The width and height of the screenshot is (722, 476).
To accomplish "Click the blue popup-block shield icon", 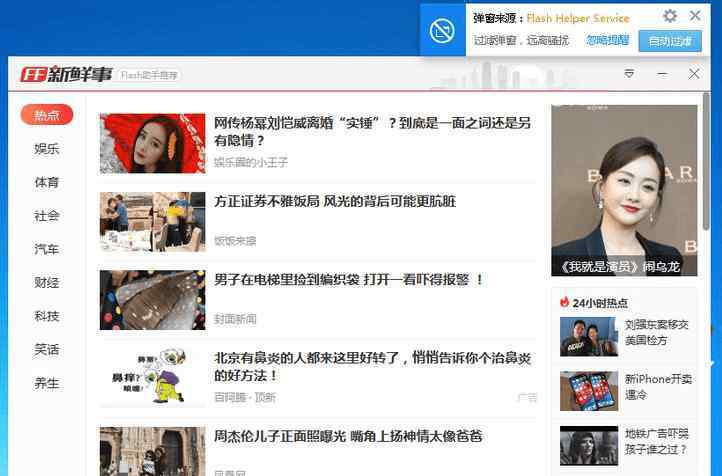I will 442,31.
